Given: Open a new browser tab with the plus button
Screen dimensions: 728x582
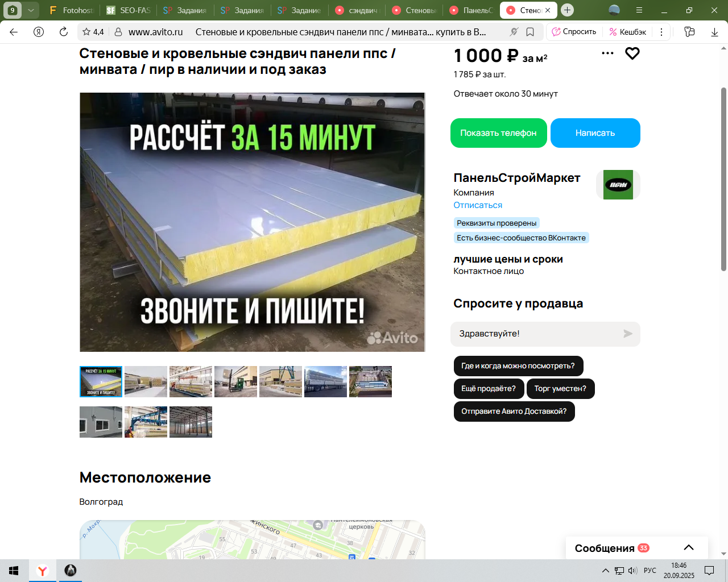Looking at the screenshot, I should tap(567, 10).
